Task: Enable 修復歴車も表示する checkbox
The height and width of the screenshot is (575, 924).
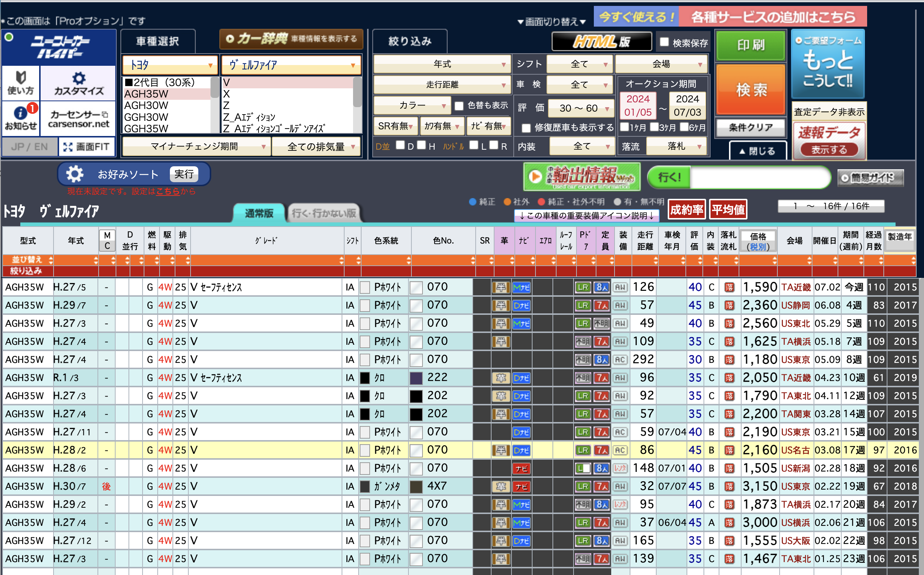Action: point(526,128)
